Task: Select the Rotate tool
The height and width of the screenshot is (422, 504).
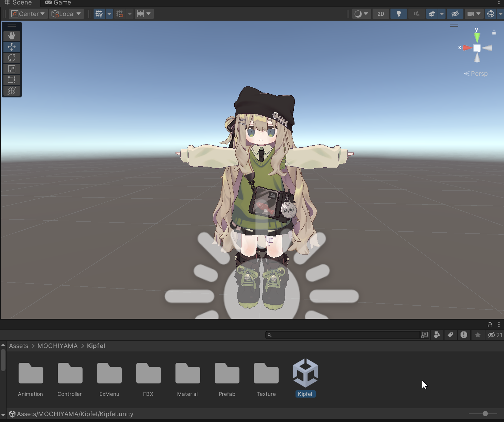Action: pyautogui.click(x=12, y=58)
